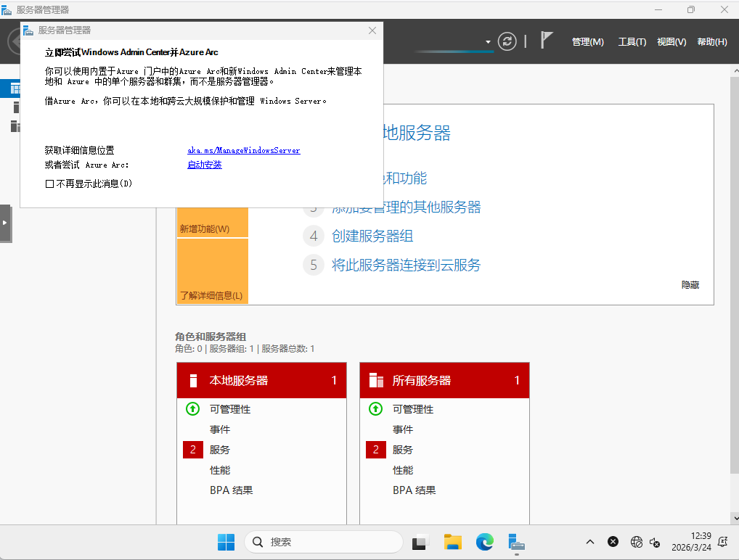The width and height of the screenshot is (739, 560).
Task: Enable the 不再显示此消息 checkbox
Action: click(50, 184)
